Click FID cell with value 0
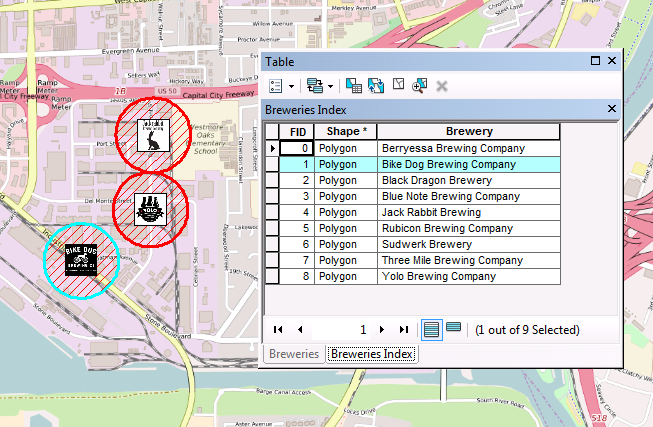This screenshot has width=653, height=427. [297, 148]
